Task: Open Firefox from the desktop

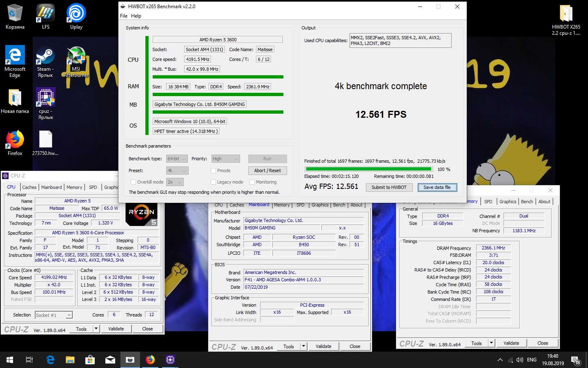Action: [x=15, y=143]
